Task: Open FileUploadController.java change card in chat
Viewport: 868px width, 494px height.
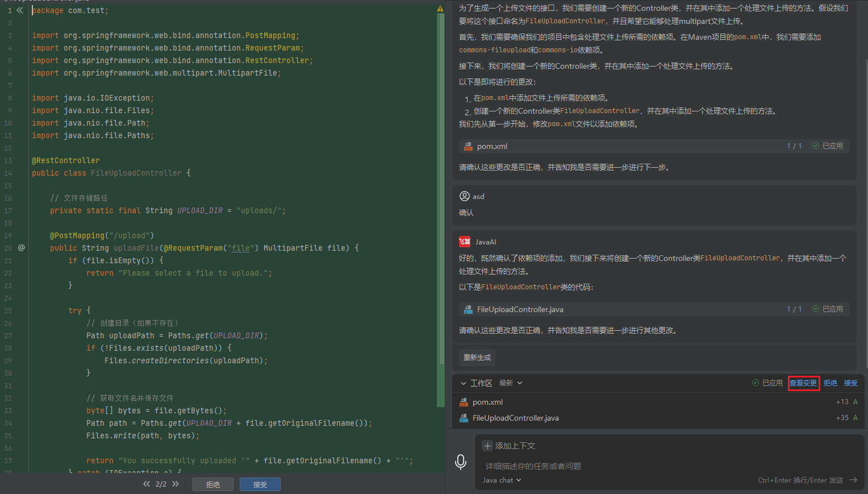Action: 654,309
